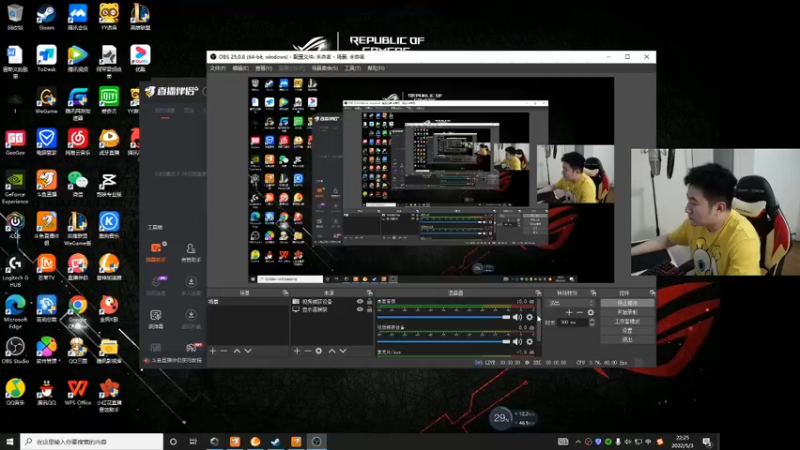Viewport: 800px width, 450px height.
Task: Click Stop Streaming button in Controls
Action: (x=627, y=303)
